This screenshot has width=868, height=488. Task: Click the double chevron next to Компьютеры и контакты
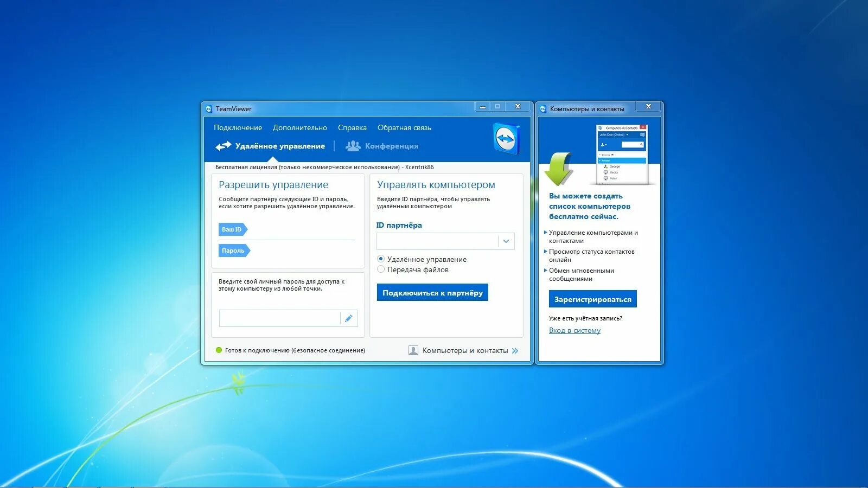click(x=515, y=351)
